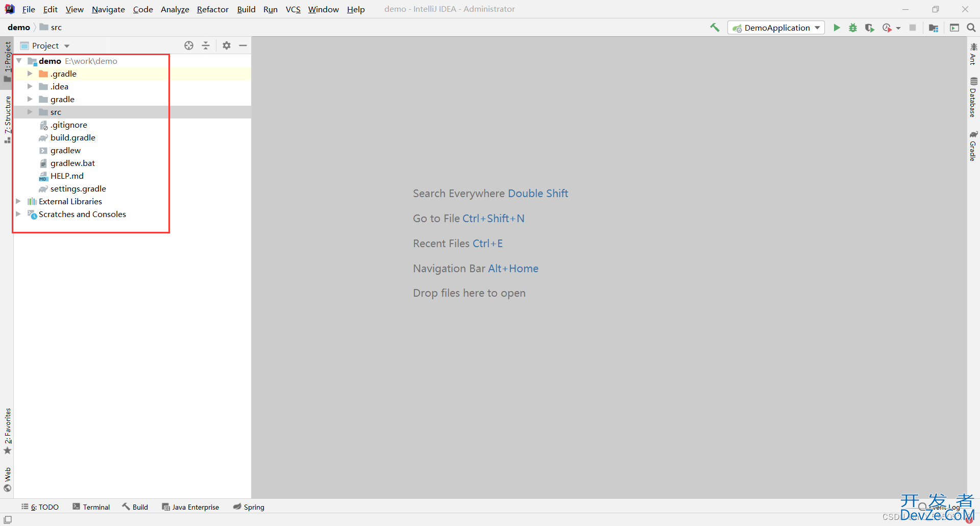Click demo breadcrumb in navigation bar
The width and height of the screenshot is (980, 526).
click(x=19, y=28)
